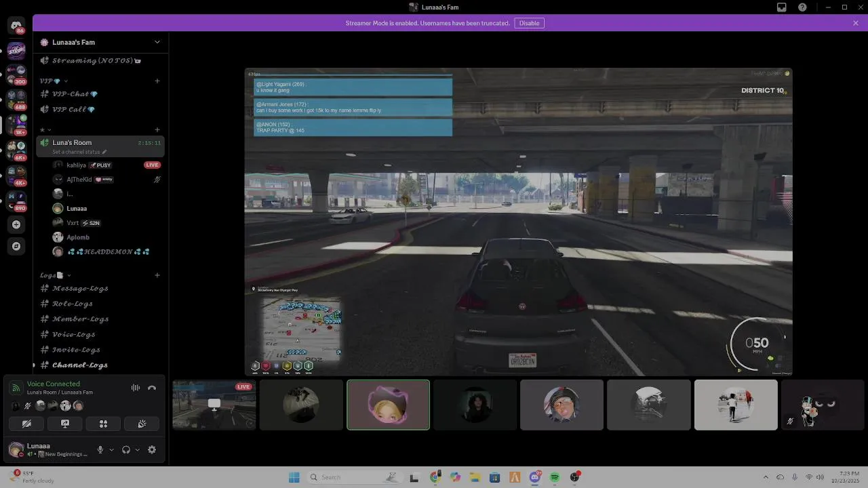The image size is (868, 488).
Task: Open Spotify from the taskbar
Action: click(555, 477)
